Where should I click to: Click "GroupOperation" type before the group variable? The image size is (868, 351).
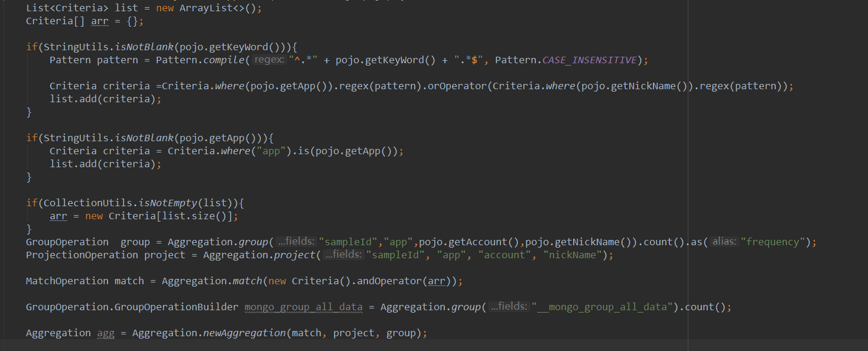[67, 242]
